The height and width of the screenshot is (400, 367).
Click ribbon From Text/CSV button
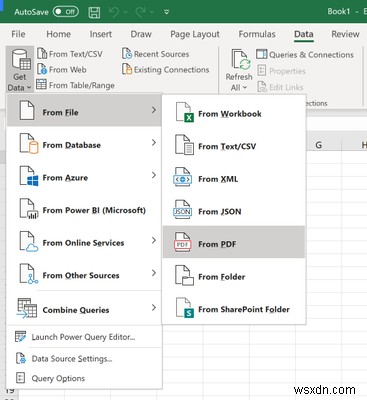tap(70, 54)
